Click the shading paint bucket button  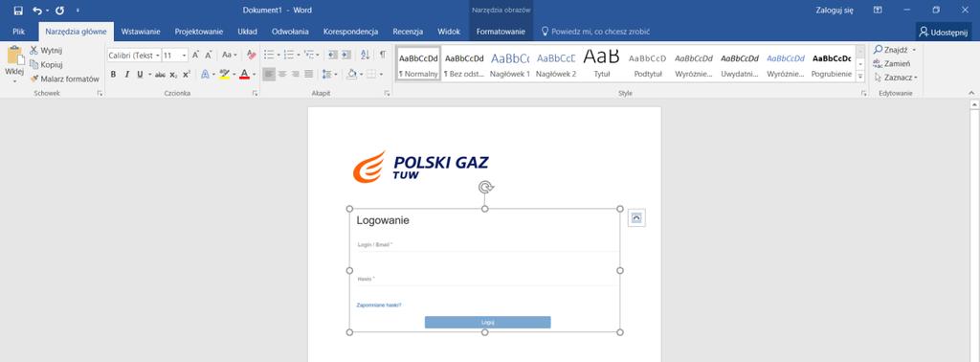pos(352,75)
